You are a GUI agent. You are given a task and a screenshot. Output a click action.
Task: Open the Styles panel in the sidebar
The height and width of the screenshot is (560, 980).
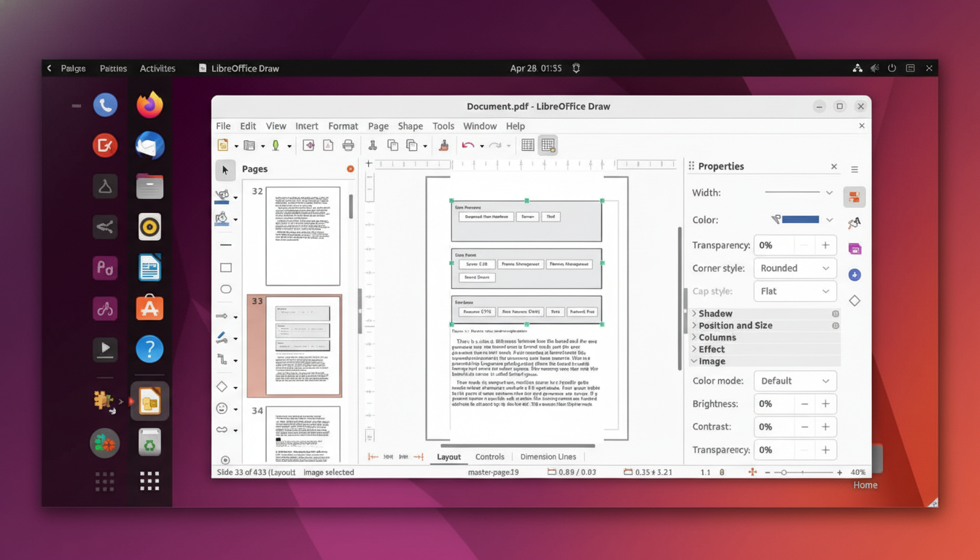point(855,222)
